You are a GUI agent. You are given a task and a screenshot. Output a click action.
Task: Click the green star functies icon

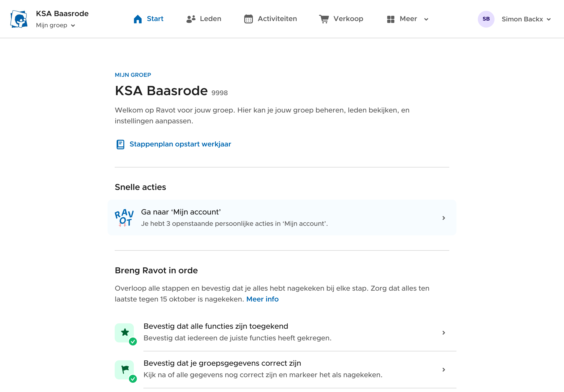(x=125, y=332)
